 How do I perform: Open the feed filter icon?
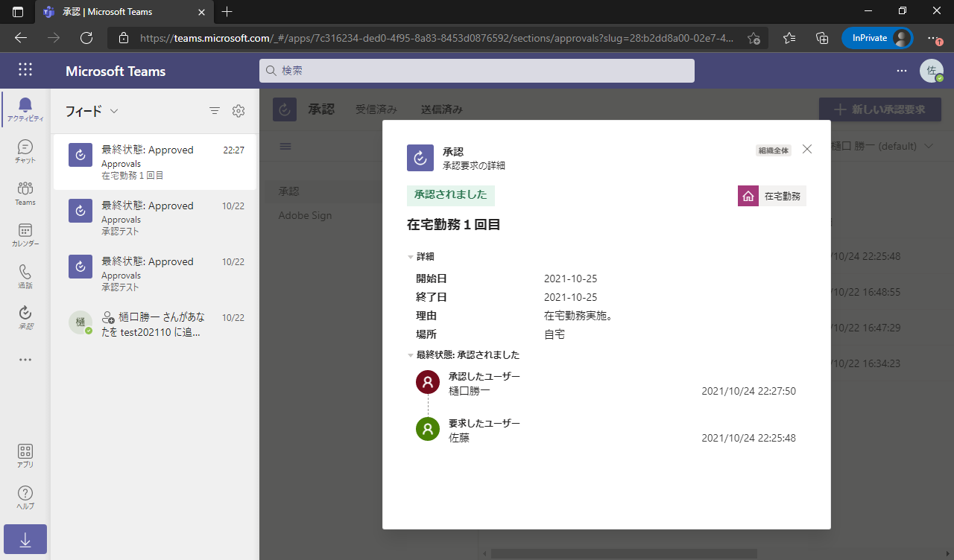(x=215, y=111)
